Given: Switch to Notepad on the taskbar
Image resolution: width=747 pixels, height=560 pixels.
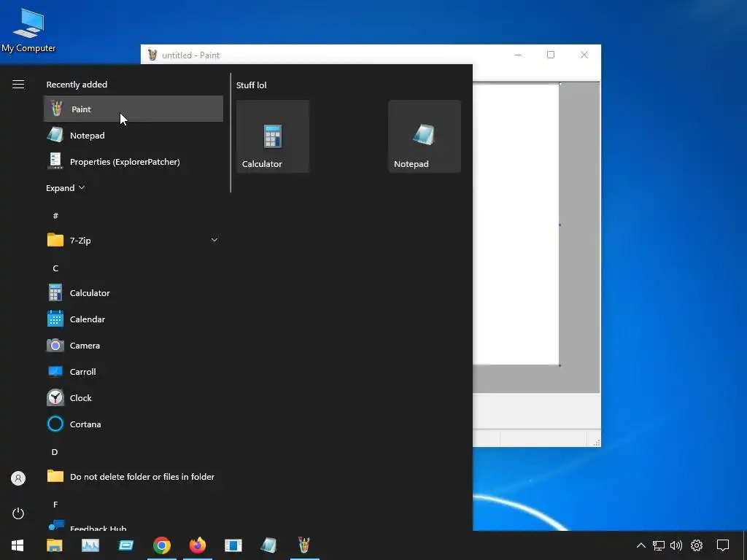Looking at the screenshot, I should (x=268, y=545).
